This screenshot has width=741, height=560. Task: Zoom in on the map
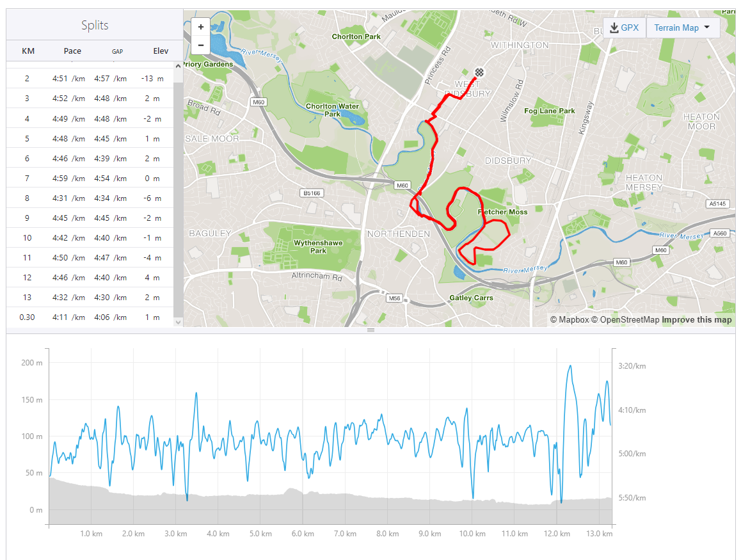(201, 27)
